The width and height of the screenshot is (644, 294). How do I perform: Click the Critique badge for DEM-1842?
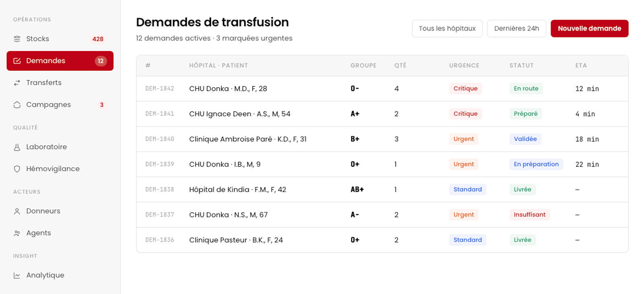click(x=465, y=89)
